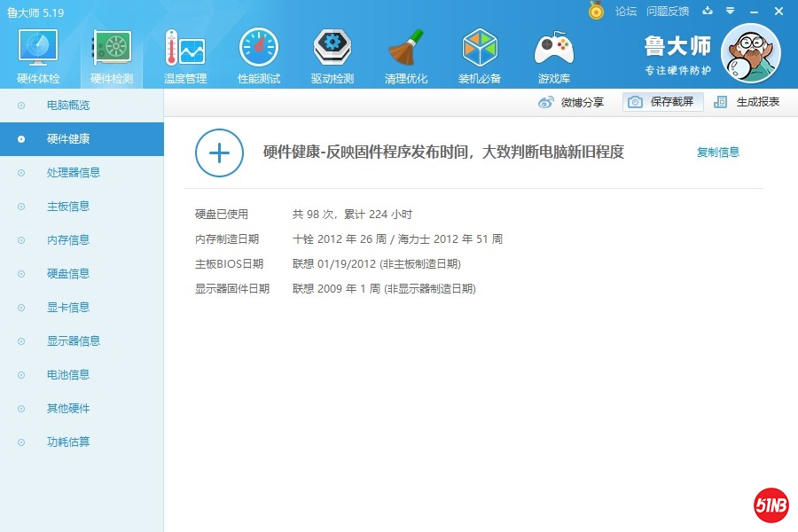
Task: Open the dropdown arrow in the title bar
Action: (729, 12)
